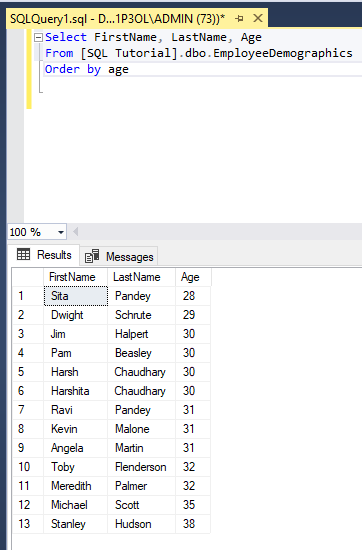This screenshot has width=362, height=550.
Task: Select the cell 'Harsh'
Action: pyautogui.click(x=75, y=372)
